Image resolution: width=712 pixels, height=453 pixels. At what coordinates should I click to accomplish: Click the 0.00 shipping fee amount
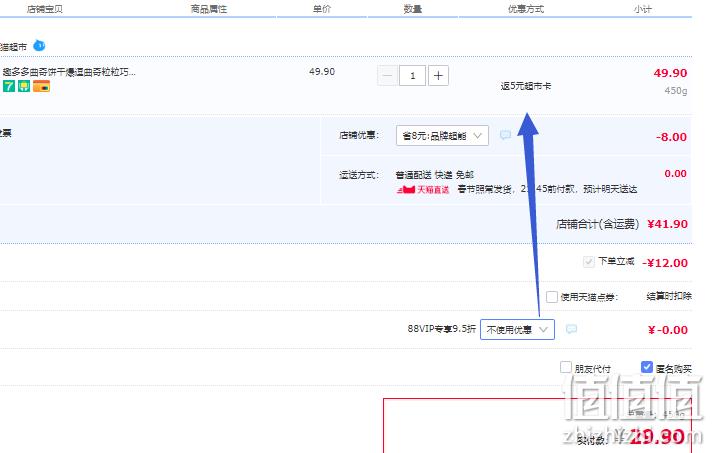675,173
